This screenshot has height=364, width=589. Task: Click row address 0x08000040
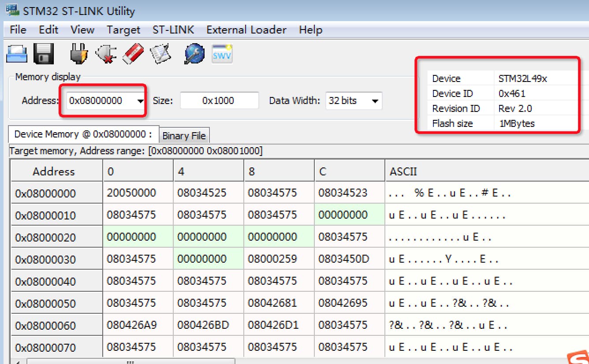click(x=56, y=281)
